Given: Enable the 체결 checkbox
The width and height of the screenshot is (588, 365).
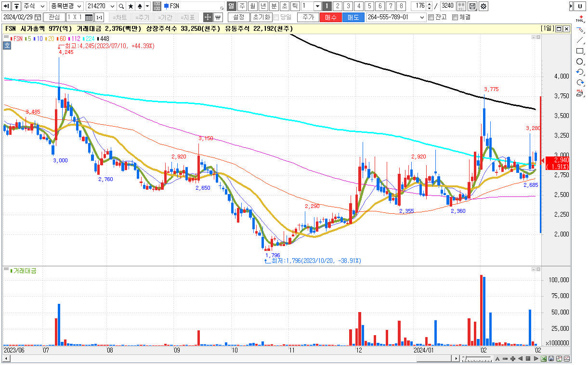Looking at the screenshot, I should click(455, 17).
